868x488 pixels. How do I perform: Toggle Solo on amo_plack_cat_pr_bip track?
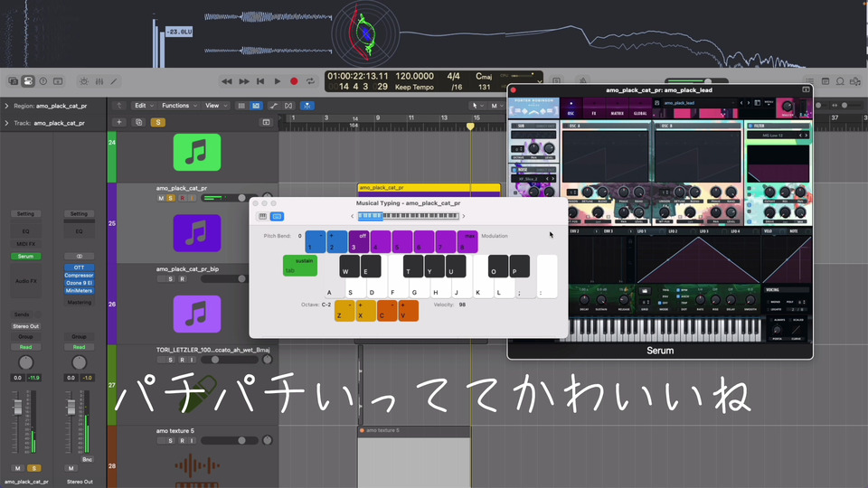pos(171,279)
